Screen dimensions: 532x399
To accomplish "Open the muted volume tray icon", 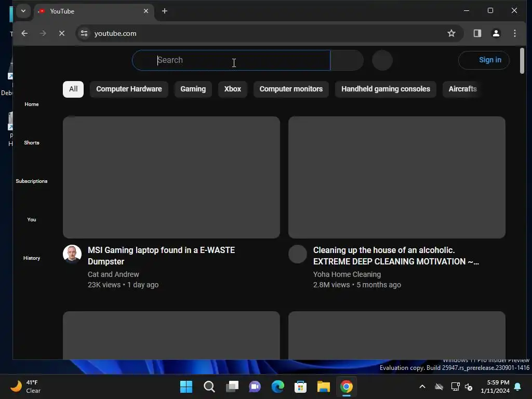I will click(x=469, y=387).
